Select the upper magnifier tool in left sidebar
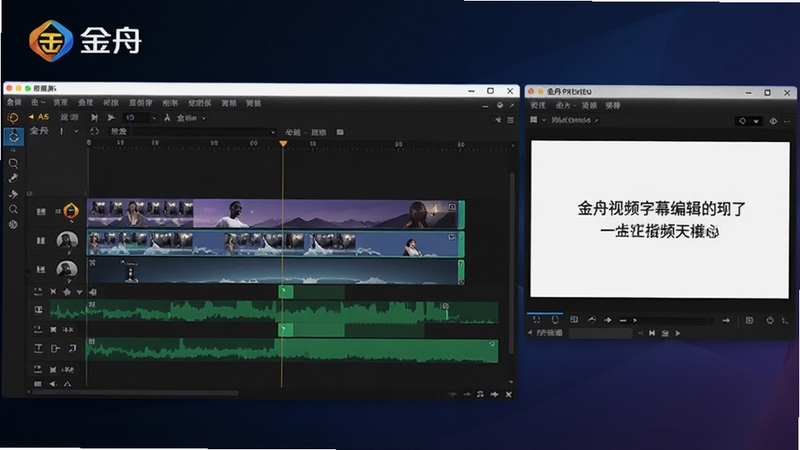 (13, 163)
